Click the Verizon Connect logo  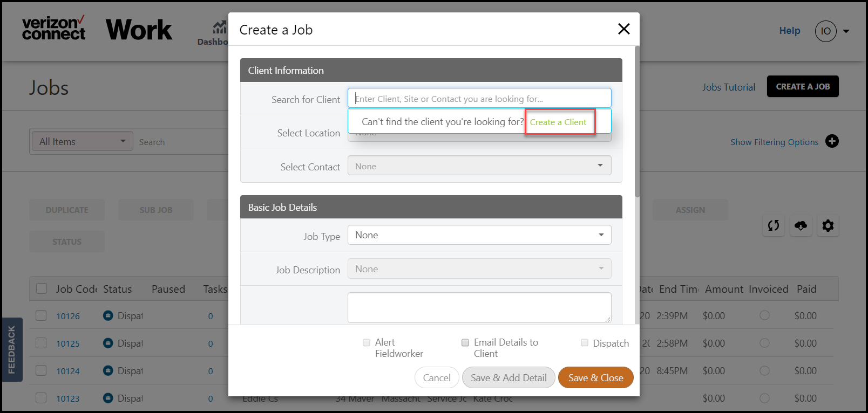[x=53, y=28]
